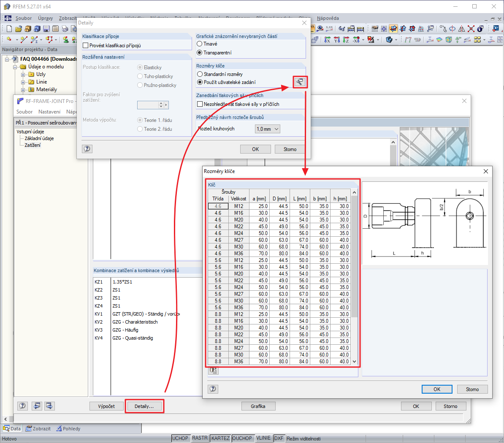Expand the Uzly tree node

pos(23,75)
